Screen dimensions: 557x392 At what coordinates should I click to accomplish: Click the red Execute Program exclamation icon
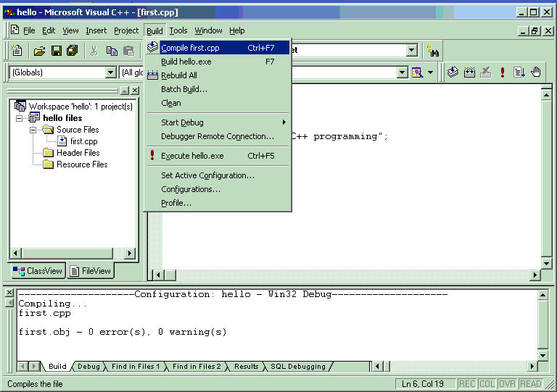coord(503,72)
